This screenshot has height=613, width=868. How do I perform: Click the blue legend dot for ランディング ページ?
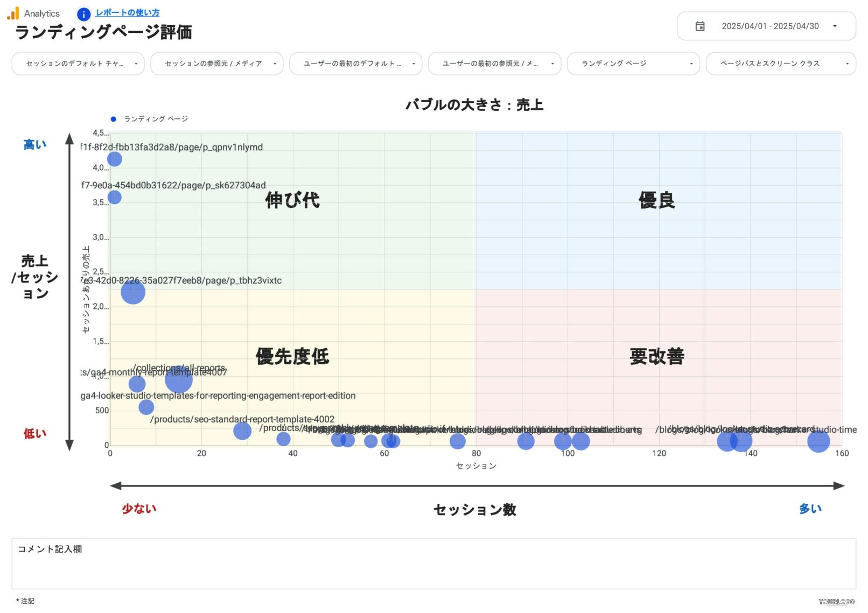point(113,118)
